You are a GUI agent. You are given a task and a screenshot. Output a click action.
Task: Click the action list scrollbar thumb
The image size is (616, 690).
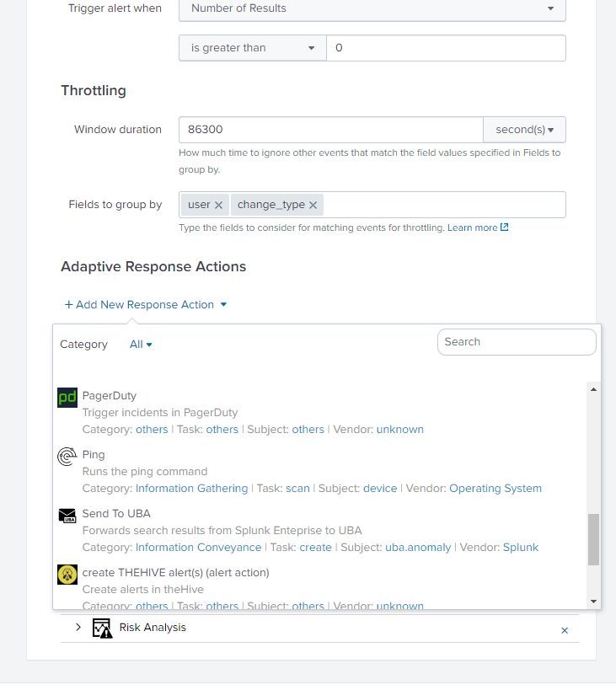click(x=593, y=539)
